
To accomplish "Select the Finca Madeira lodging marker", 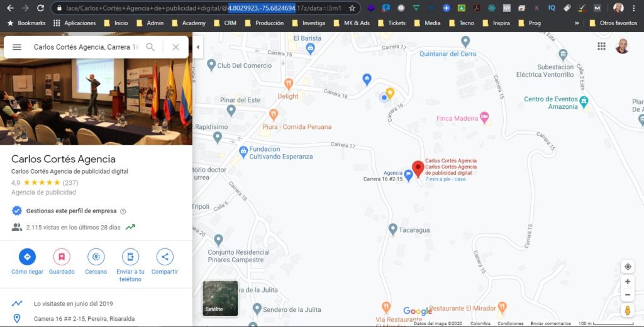I will coord(485,118).
